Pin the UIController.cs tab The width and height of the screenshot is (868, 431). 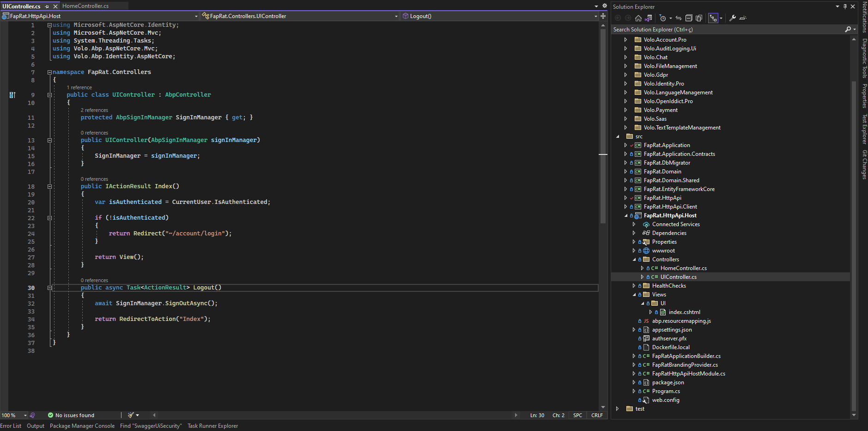tap(47, 6)
